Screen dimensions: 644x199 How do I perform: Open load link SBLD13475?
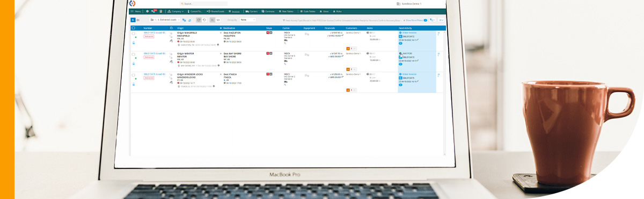coord(155,74)
